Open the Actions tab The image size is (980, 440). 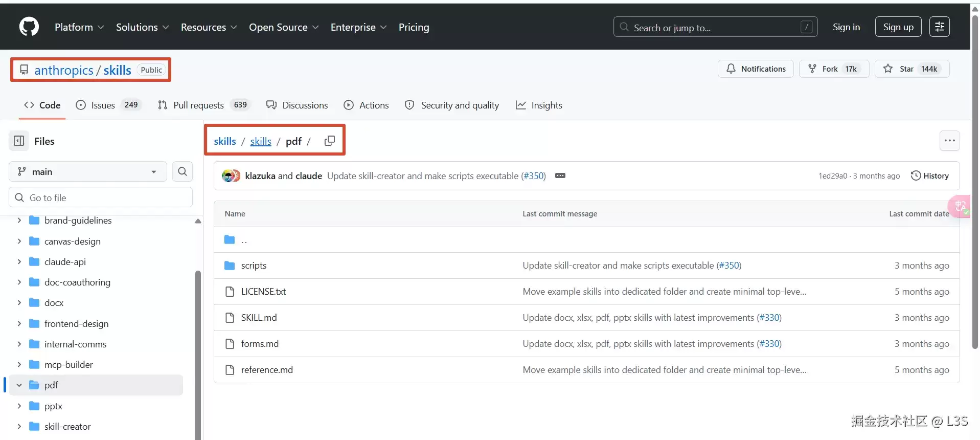tap(366, 105)
